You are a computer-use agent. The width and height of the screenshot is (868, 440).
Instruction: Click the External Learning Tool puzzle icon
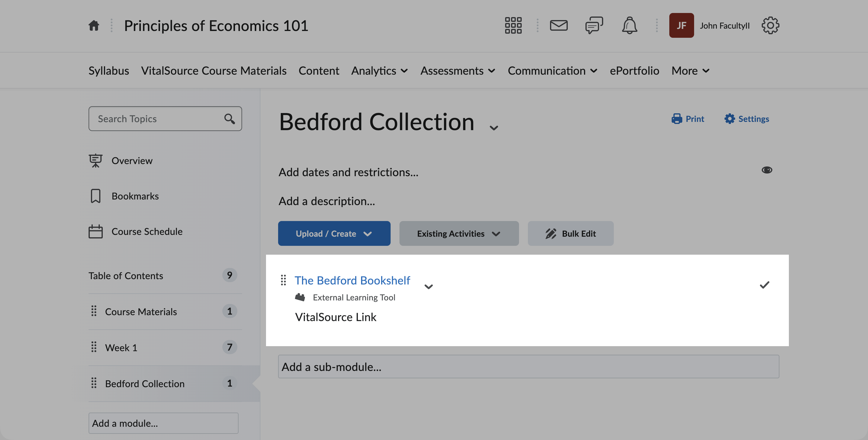[x=300, y=297]
